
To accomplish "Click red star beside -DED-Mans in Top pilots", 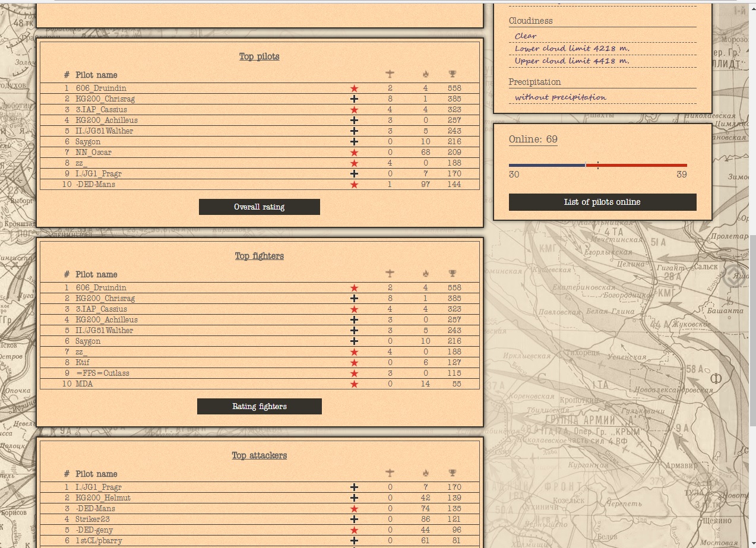I will (x=355, y=185).
